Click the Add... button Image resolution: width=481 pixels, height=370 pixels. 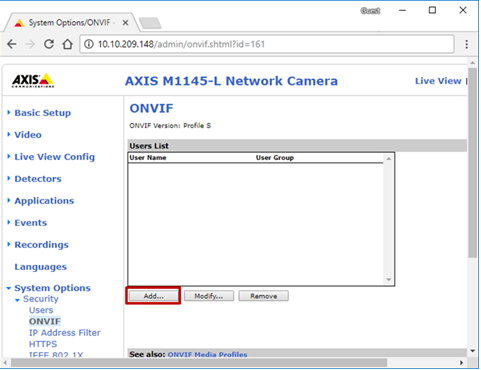[154, 296]
